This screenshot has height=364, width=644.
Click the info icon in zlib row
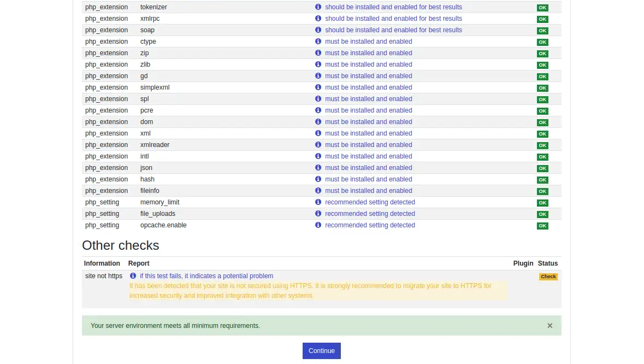318,64
